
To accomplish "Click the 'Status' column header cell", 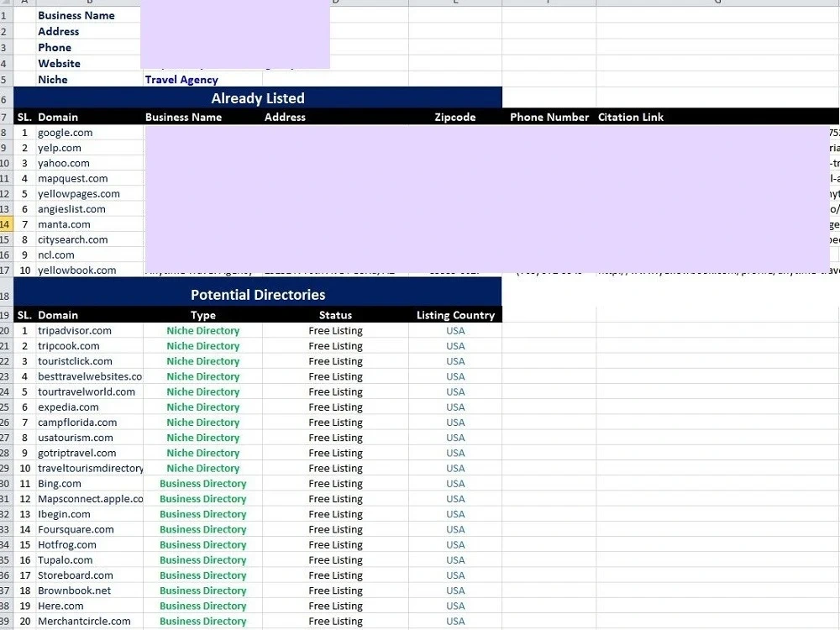I will tap(335, 315).
